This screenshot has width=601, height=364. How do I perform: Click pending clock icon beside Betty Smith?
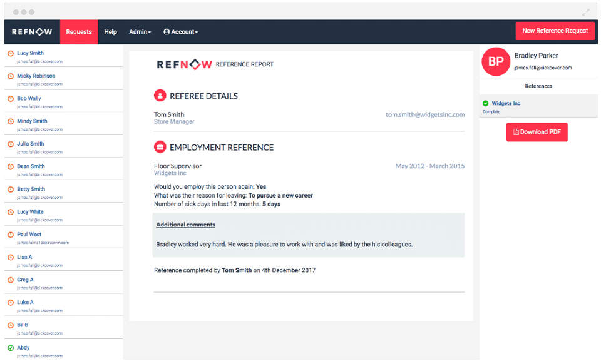coord(11,190)
